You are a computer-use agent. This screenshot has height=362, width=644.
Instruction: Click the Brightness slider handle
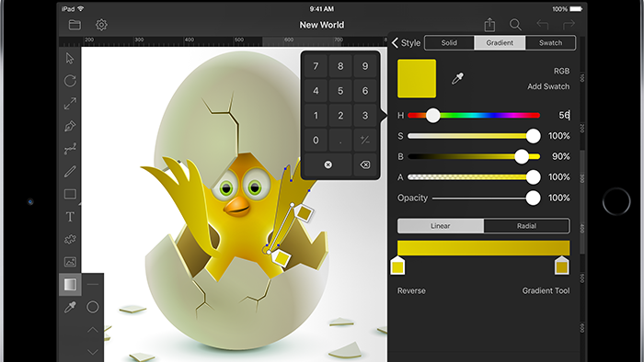coord(522,156)
